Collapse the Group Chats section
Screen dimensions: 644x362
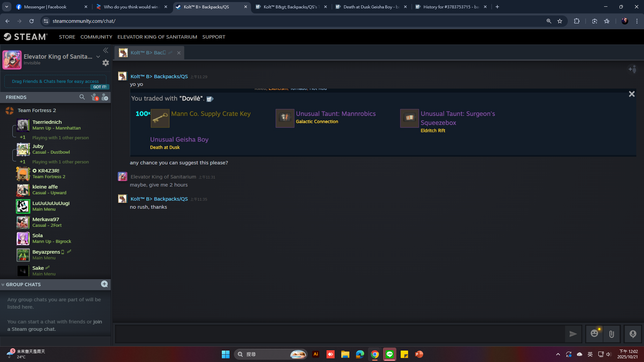[x=3, y=285]
